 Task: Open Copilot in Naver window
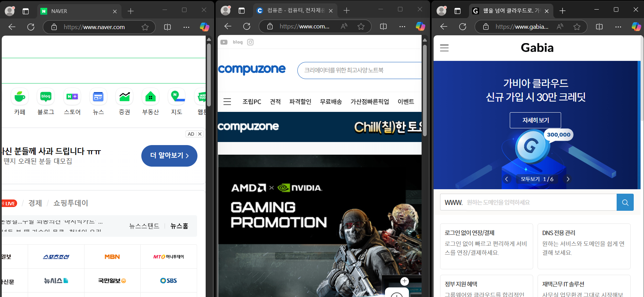(x=205, y=27)
